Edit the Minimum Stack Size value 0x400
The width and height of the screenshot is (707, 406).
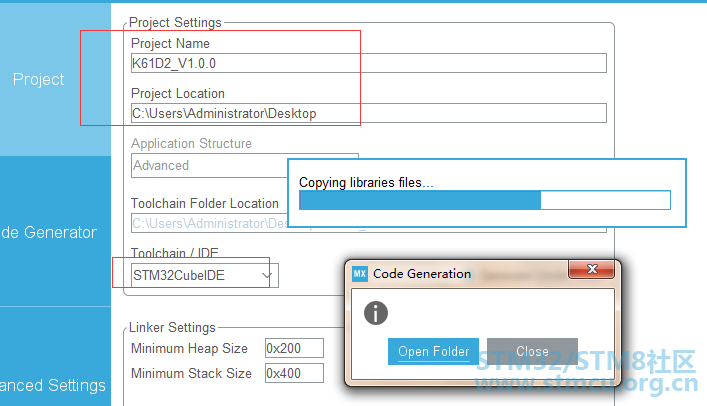294,373
